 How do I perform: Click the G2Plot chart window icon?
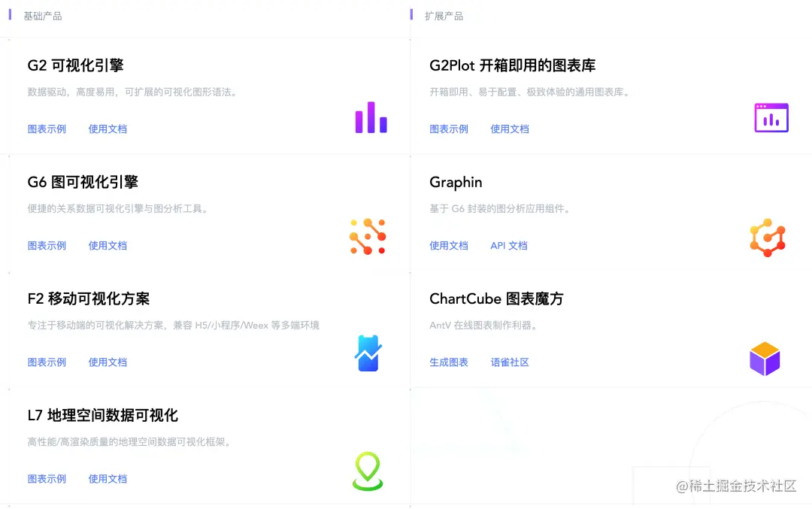pos(771,117)
